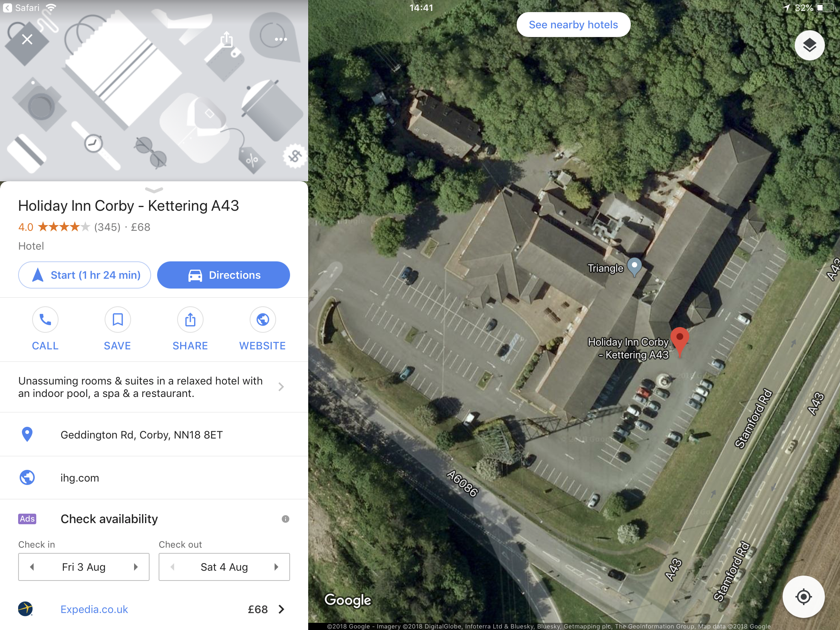Open the map layers selector

809,45
